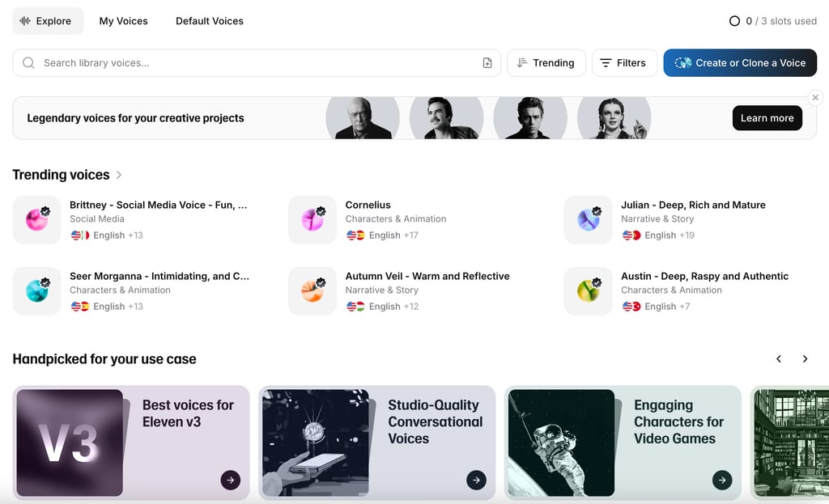829x504 pixels.
Task: Click Autumn Veil avatar icon
Action: (312, 290)
